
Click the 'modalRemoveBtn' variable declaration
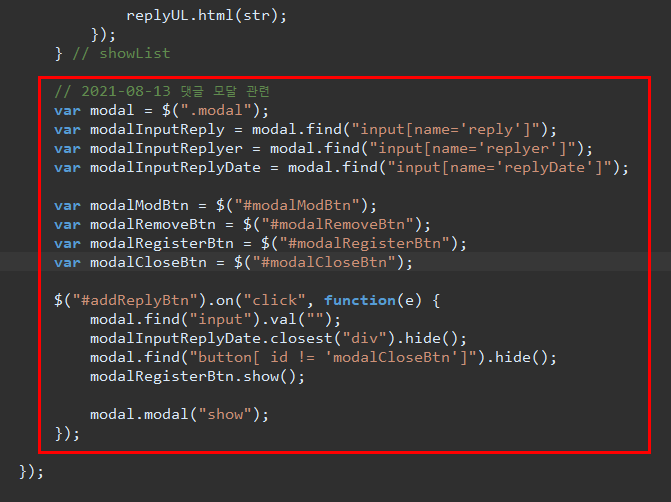coord(153,224)
